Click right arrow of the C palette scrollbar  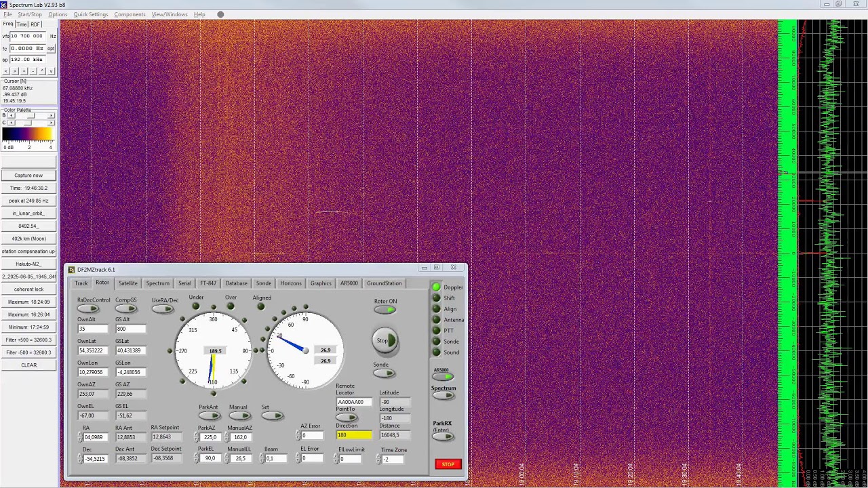(52, 123)
